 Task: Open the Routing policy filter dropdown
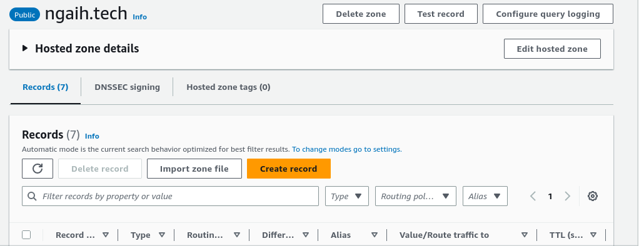[x=416, y=196]
